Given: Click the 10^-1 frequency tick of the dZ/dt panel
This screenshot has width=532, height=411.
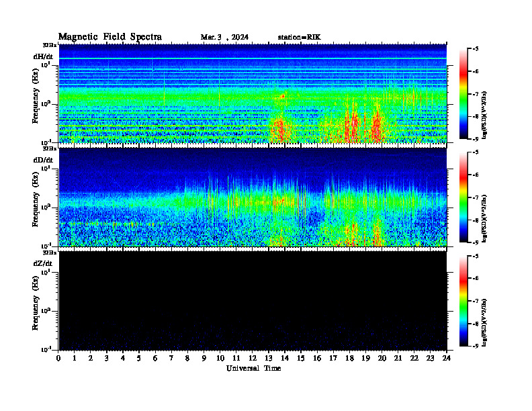Looking at the screenshot, I should pos(46,349).
